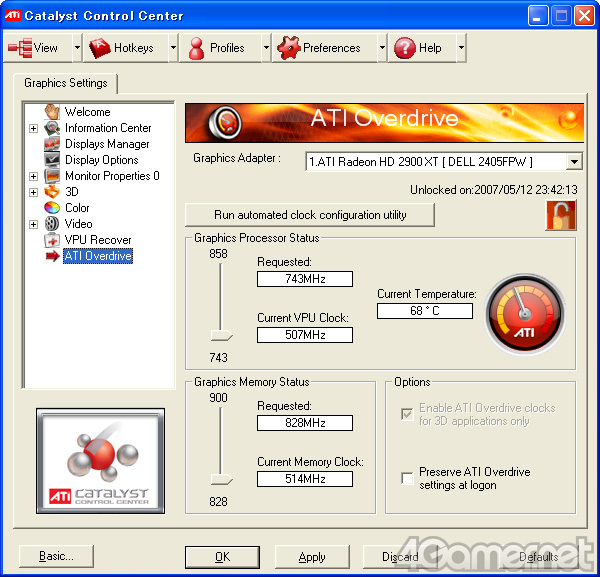
Task: Select Display Options in the tree
Action: (102, 160)
